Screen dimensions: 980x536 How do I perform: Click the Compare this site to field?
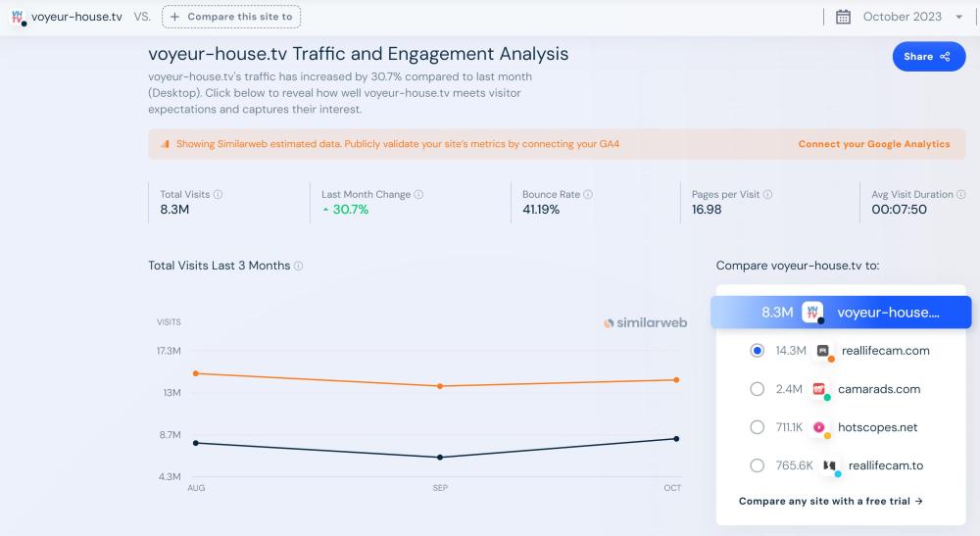click(x=231, y=17)
